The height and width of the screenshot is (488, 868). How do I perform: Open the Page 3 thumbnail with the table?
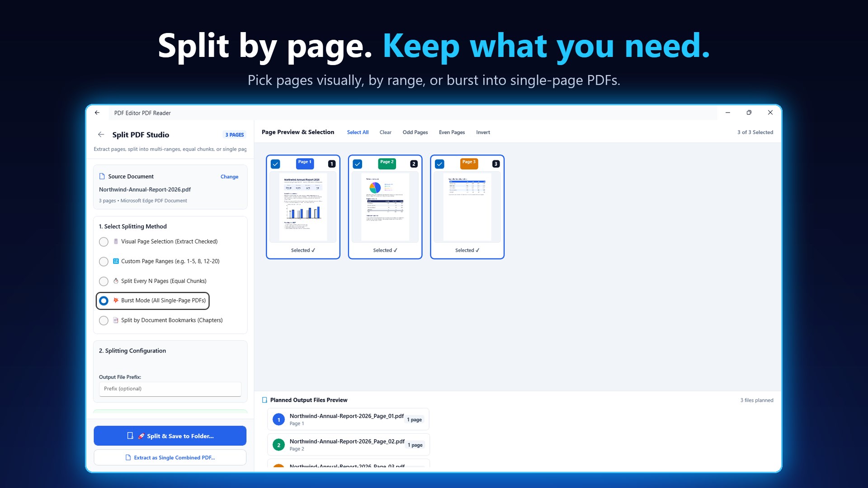point(467,206)
